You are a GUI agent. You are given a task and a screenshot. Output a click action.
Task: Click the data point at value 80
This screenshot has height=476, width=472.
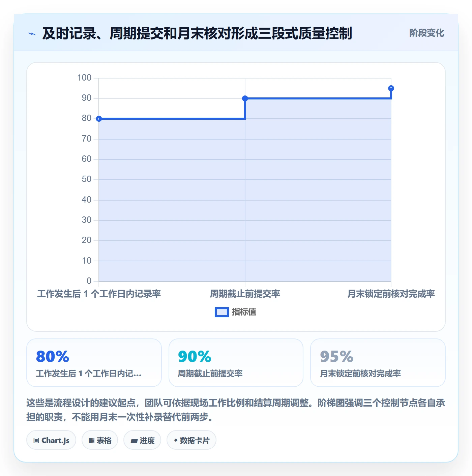(x=99, y=119)
